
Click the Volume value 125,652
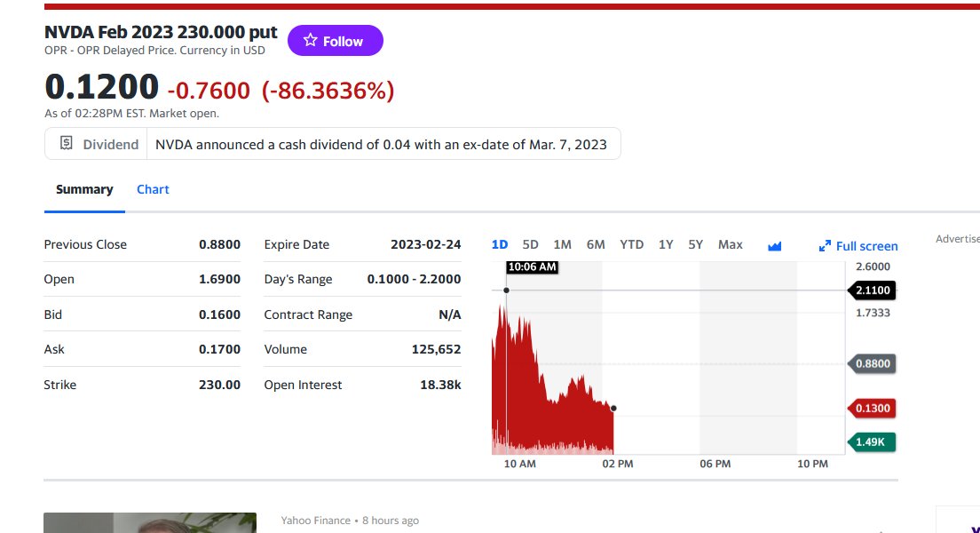(x=436, y=349)
